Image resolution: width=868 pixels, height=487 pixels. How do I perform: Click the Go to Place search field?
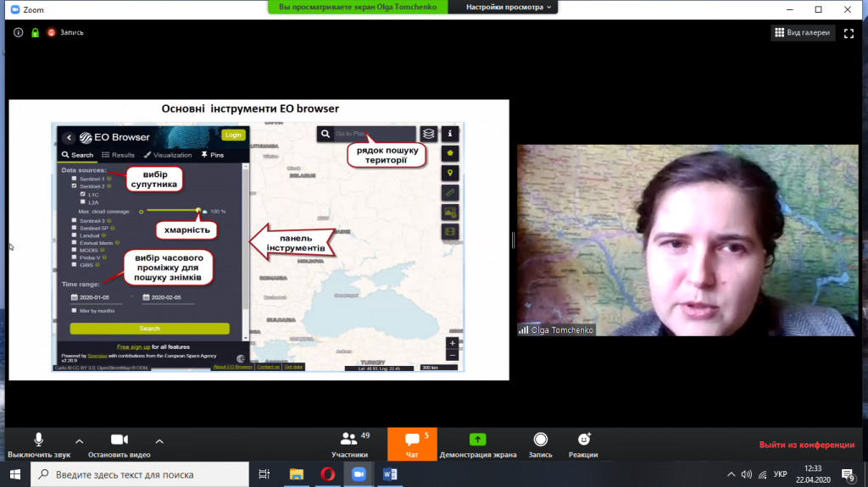(374, 134)
